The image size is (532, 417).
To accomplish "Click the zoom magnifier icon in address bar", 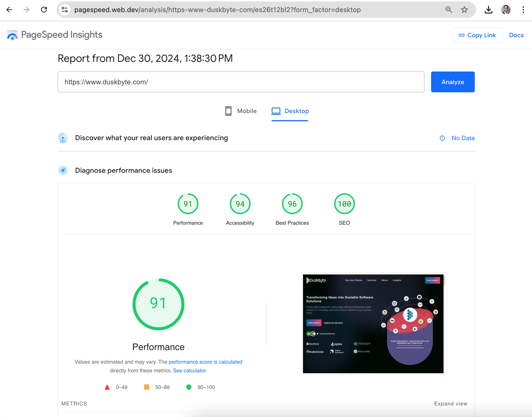I will point(448,10).
